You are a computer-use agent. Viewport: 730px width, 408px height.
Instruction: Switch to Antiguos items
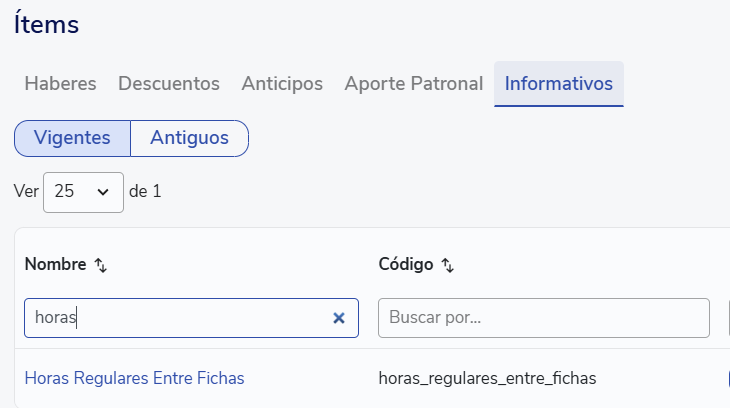(x=189, y=138)
